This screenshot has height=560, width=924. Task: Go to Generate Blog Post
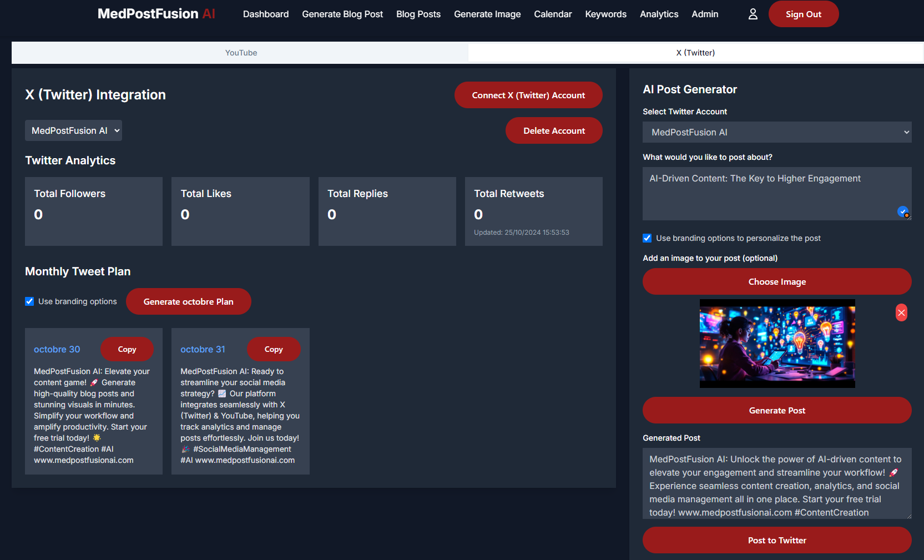point(342,14)
